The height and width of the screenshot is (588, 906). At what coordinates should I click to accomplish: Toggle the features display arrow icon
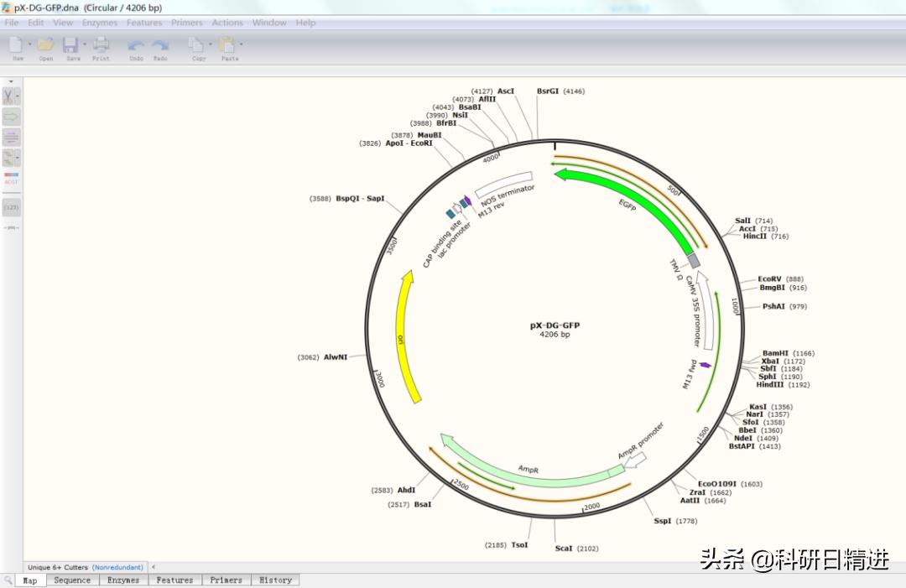(11, 117)
